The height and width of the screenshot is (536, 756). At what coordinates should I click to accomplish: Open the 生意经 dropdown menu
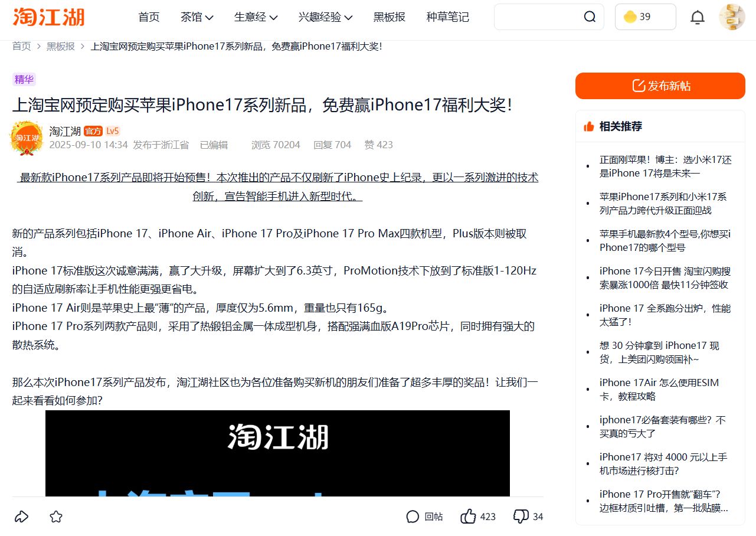tap(256, 17)
